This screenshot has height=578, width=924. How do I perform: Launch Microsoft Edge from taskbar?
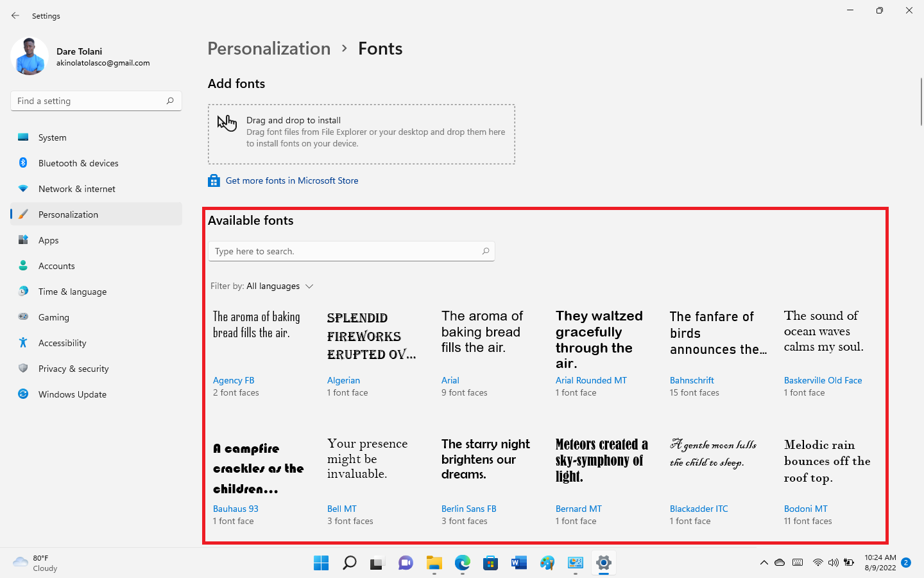463,563
